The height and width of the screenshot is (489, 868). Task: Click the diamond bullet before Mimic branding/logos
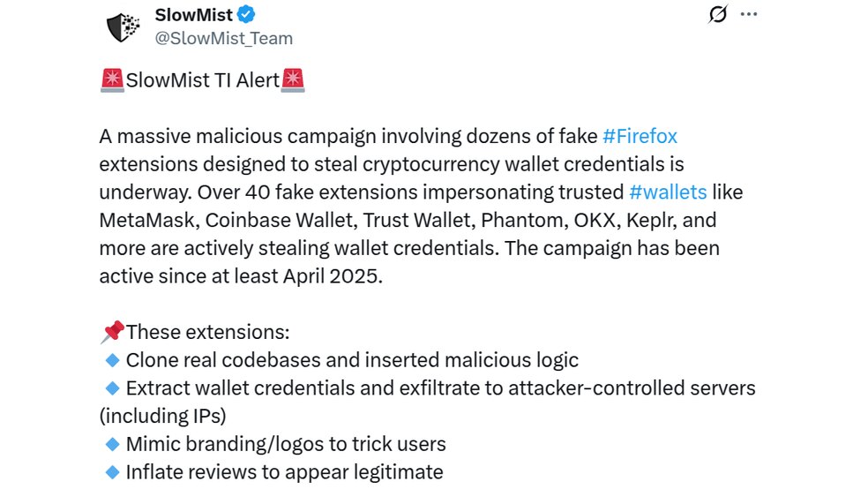click(x=112, y=444)
